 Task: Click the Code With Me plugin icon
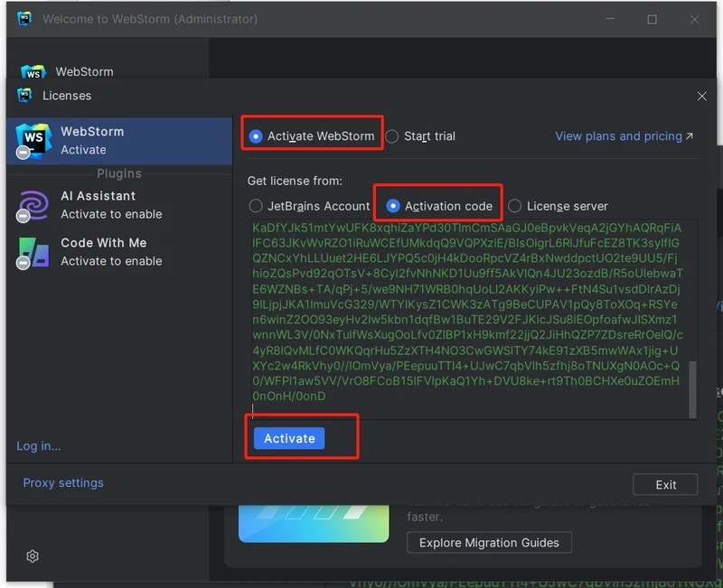(34, 252)
